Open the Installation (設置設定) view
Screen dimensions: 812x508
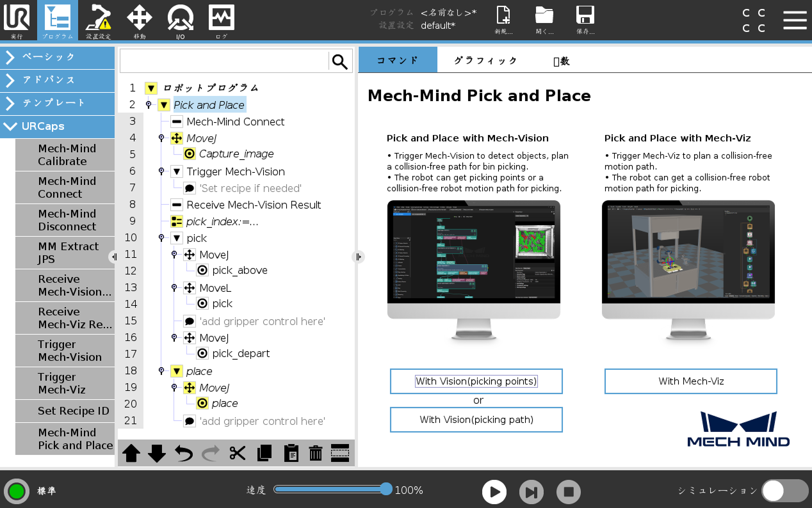99,20
